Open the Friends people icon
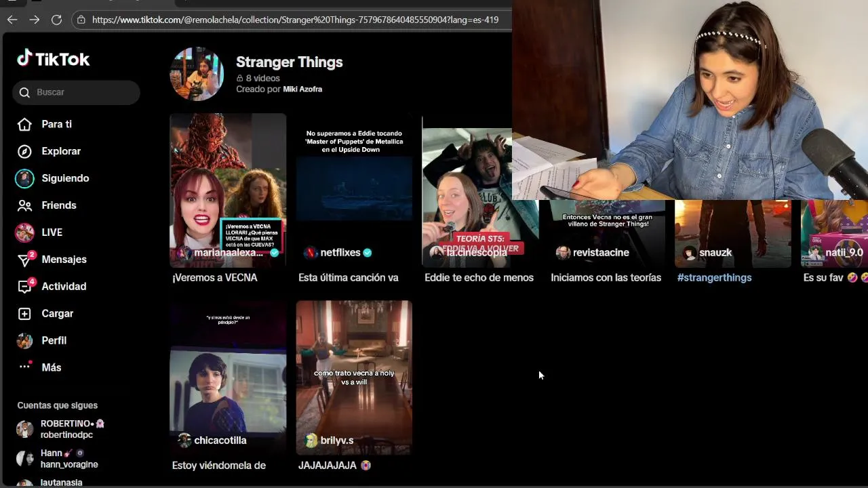 pyautogui.click(x=24, y=205)
